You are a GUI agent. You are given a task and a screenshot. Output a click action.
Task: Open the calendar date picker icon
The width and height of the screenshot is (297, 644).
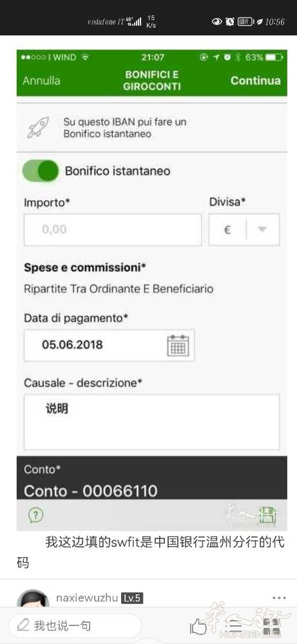pyautogui.click(x=178, y=345)
